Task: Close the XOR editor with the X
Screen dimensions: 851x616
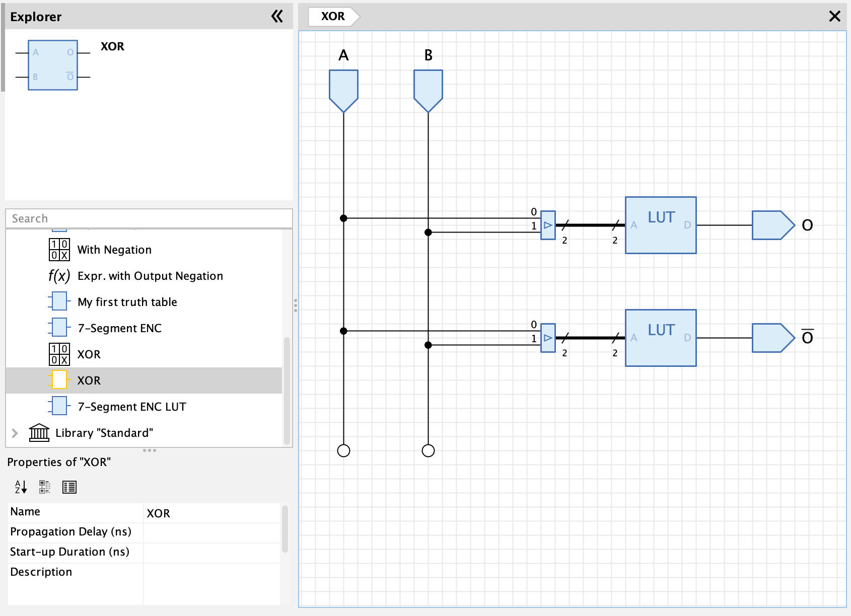Action: [834, 16]
